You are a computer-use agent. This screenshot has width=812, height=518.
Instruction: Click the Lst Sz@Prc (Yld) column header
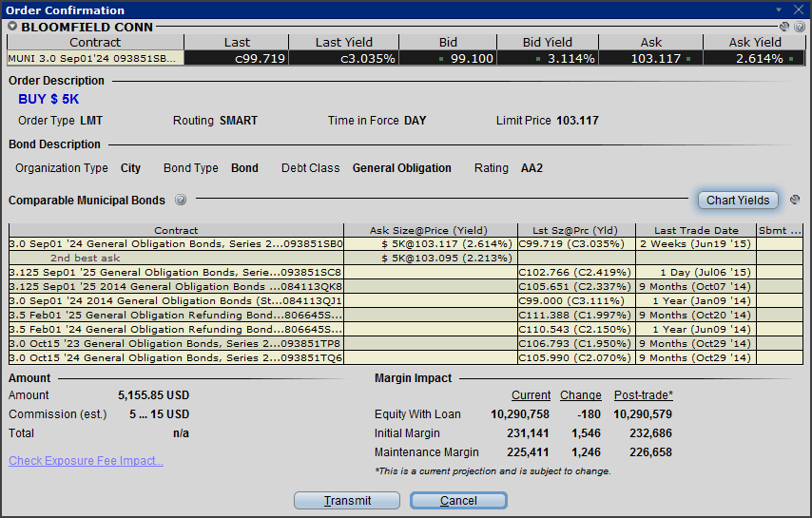[576, 230]
